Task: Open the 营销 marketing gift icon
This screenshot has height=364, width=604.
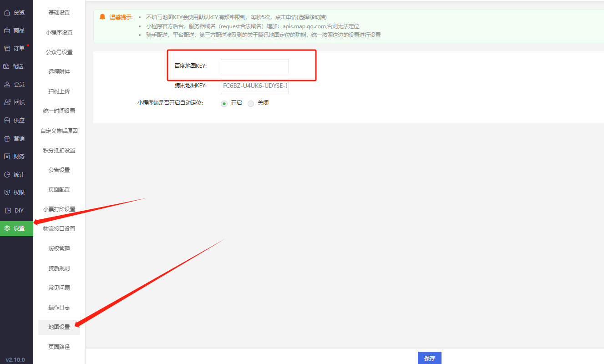Action: (7, 139)
